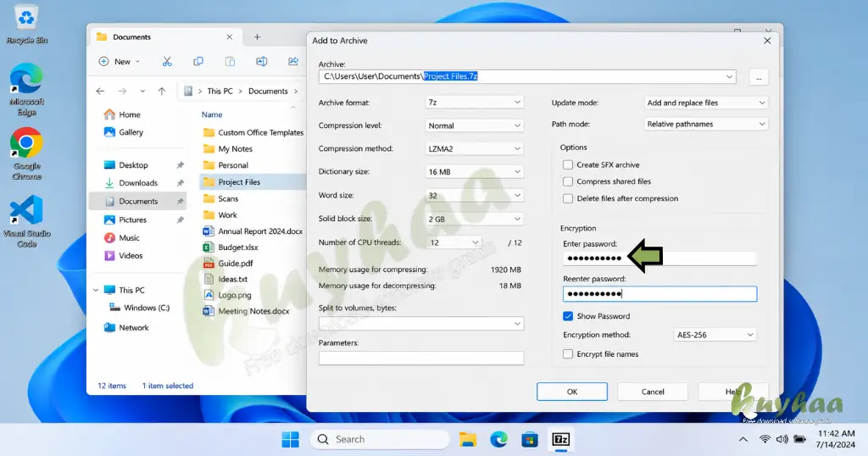This screenshot has height=456, width=868.
Task: Open Windows Start menu on taskbar
Action: (290, 439)
